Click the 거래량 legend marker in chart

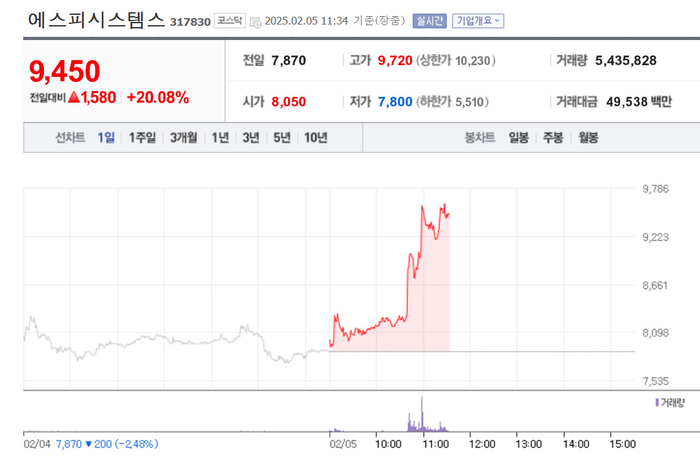(657, 403)
